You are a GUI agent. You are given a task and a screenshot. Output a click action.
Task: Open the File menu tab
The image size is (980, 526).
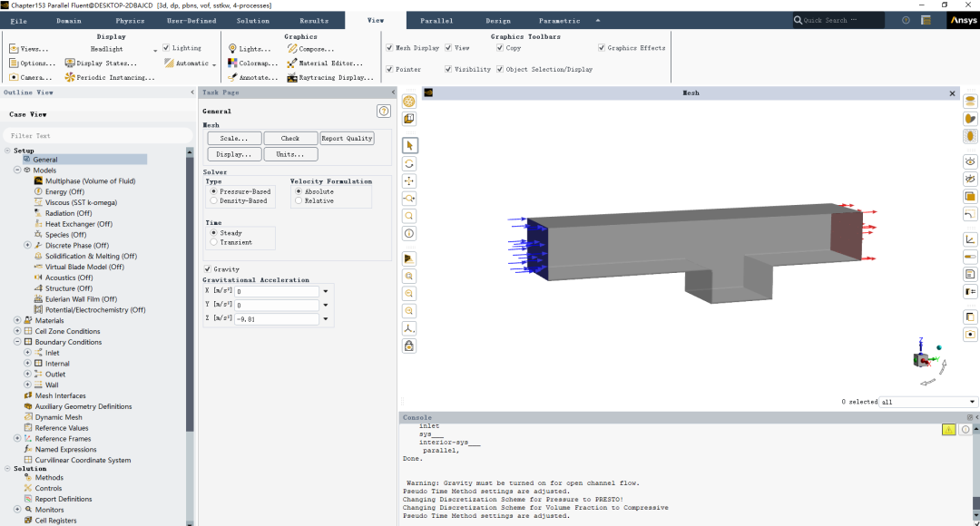[x=19, y=21]
